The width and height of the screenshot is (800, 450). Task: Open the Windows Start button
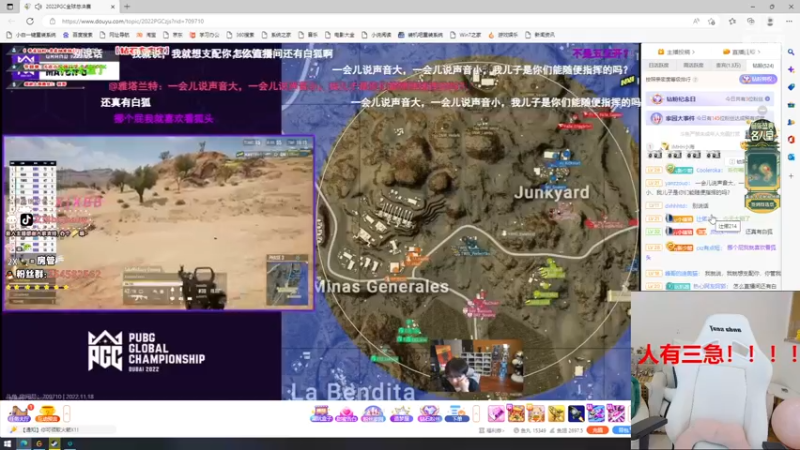point(8,444)
